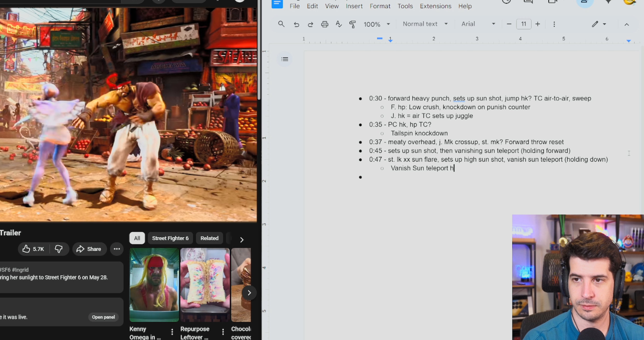
Task: Click the print icon
Action: (x=325, y=24)
